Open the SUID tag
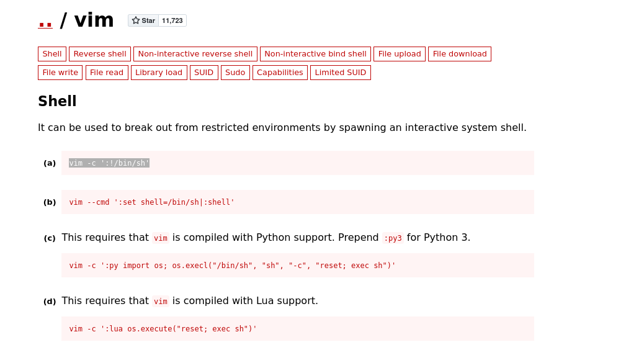The height and width of the screenshot is (350, 644). point(203,73)
